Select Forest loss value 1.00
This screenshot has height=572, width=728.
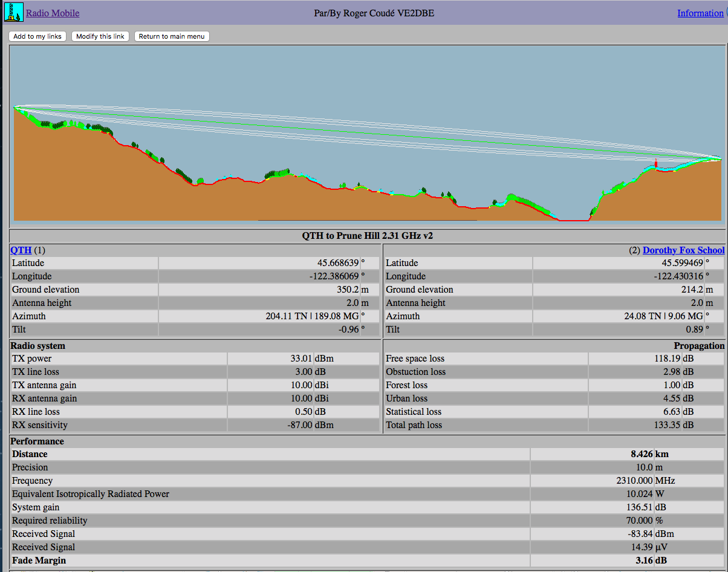pyautogui.click(x=672, y=385)
